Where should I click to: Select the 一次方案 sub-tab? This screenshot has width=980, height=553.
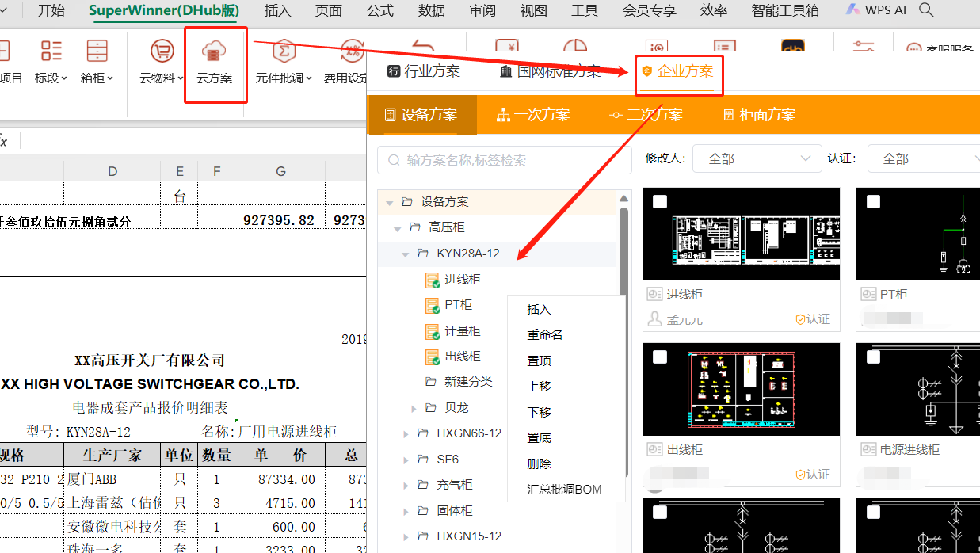tap(533, 115)
